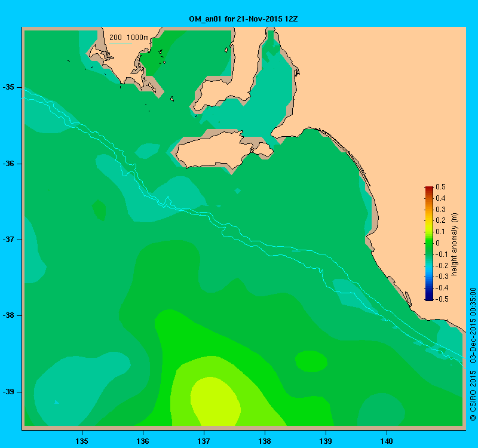Image resolution: width=478 pixels, height=448 pixels.
Task: Click the 0.5 value on the colorbar
Action: 440,187
